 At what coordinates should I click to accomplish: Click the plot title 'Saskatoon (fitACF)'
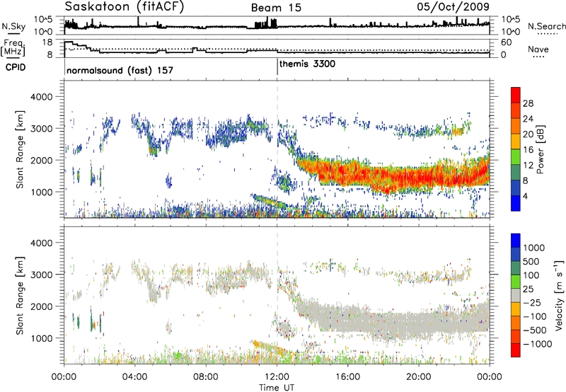click(125, 6)
